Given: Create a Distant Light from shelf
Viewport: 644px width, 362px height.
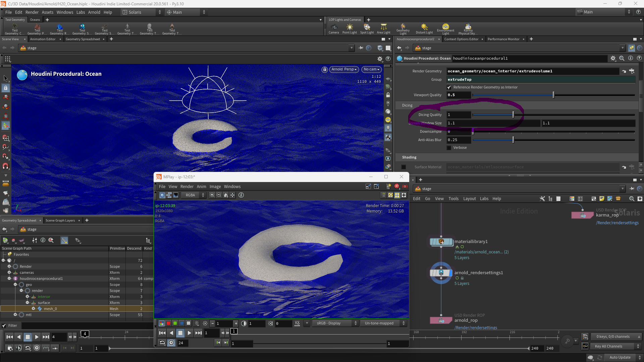Looking at the screenshot, I should tap(424, 28).
